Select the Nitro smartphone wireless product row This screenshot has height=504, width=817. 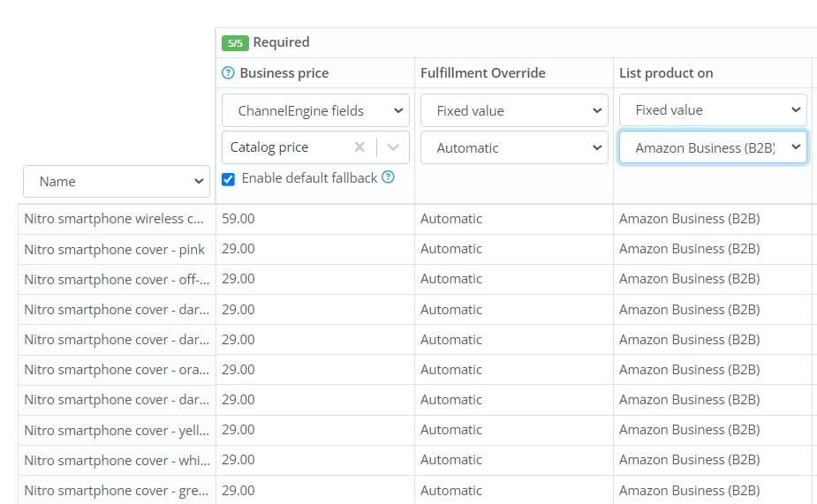tap(115, 219)
